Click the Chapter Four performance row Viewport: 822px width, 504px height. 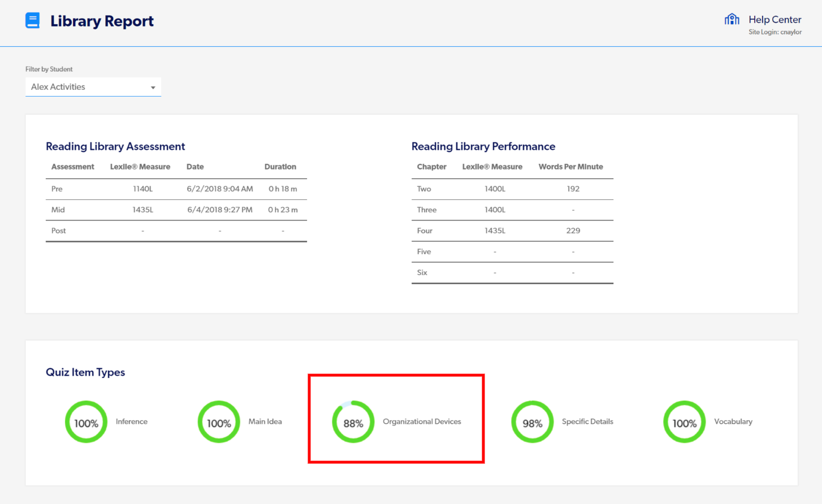click(x=512, y=231)
